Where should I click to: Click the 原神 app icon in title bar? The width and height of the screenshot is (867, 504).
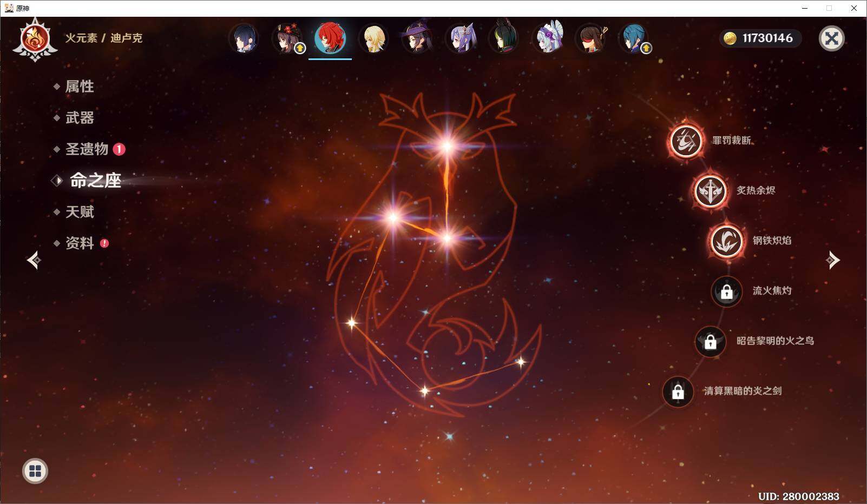pyautogui.click(x=9, y=8)
